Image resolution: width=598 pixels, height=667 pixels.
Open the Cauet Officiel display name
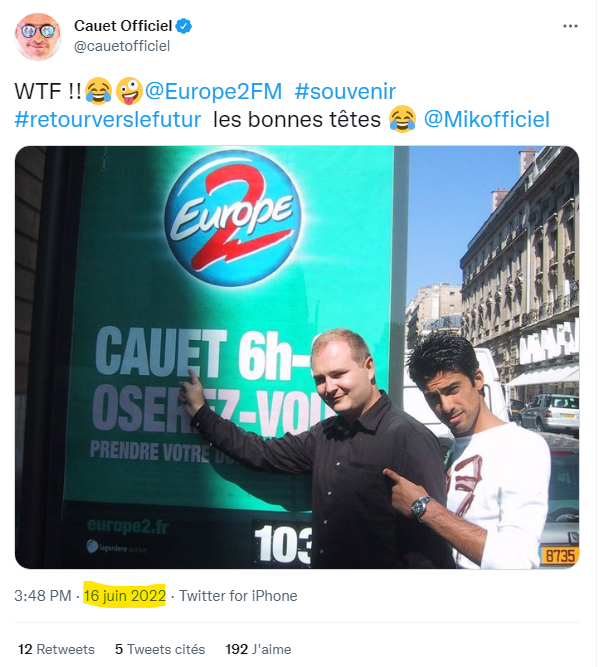[123, 26]
